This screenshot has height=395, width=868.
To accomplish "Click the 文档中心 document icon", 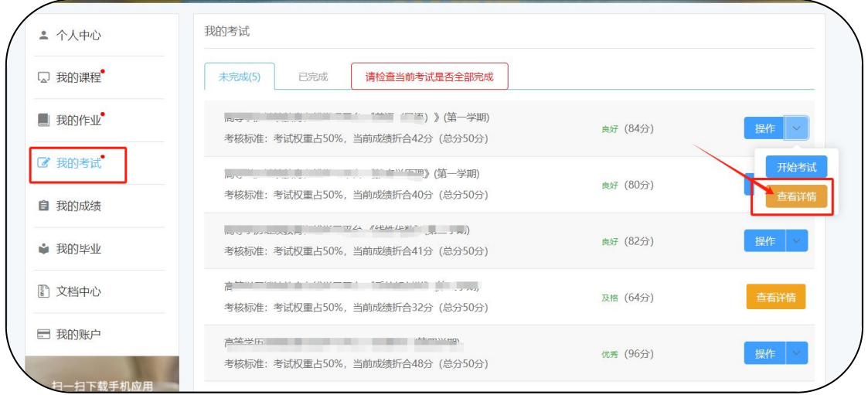I will [43, 291].
